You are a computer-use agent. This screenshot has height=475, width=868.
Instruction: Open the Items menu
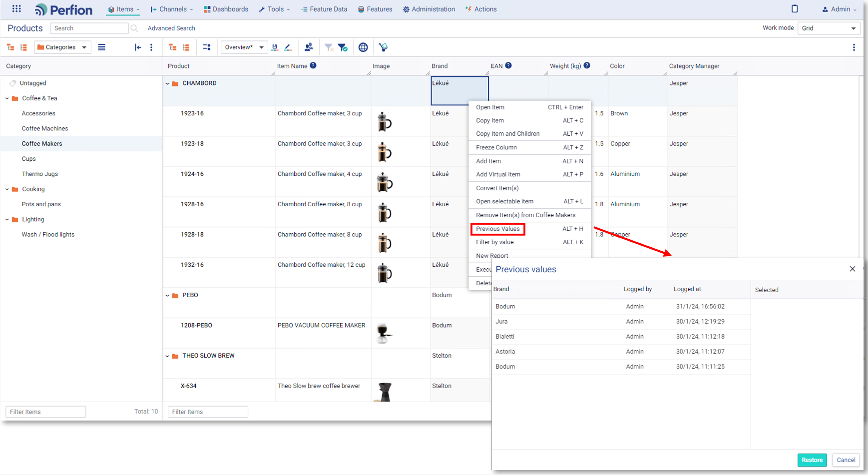tap(124, 9)
